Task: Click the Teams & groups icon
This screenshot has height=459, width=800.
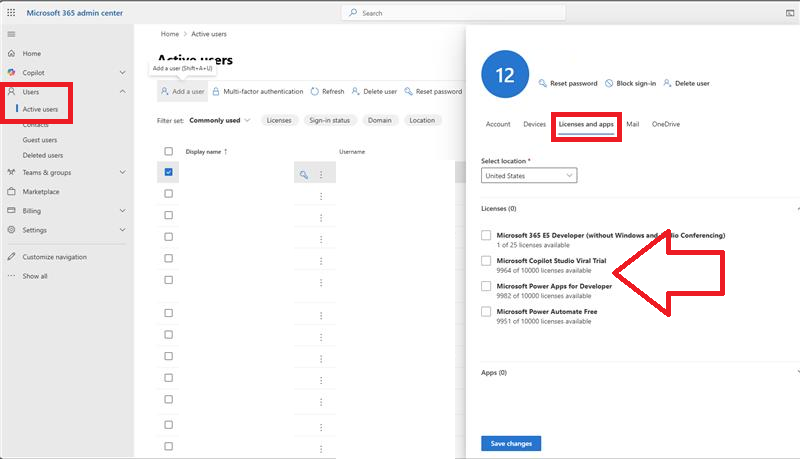Action: pos(11,172)
